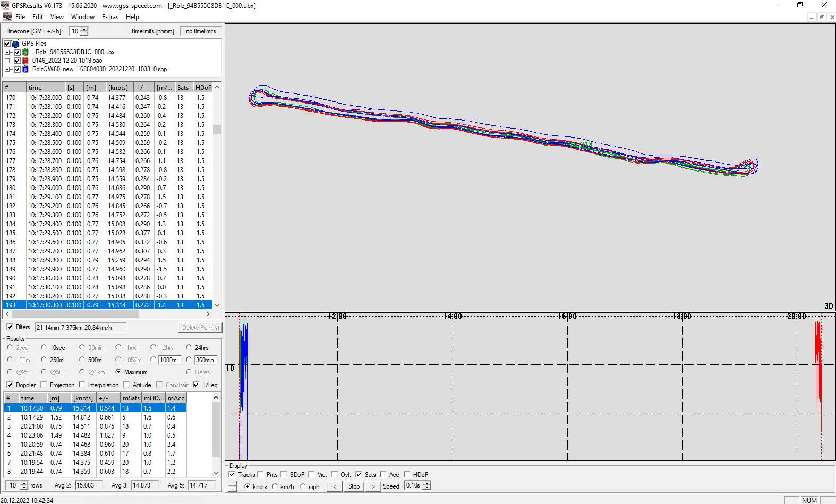Enable the Pnts display checkbox
This screenshot has height=504, width=836.
tap(261, 475)
